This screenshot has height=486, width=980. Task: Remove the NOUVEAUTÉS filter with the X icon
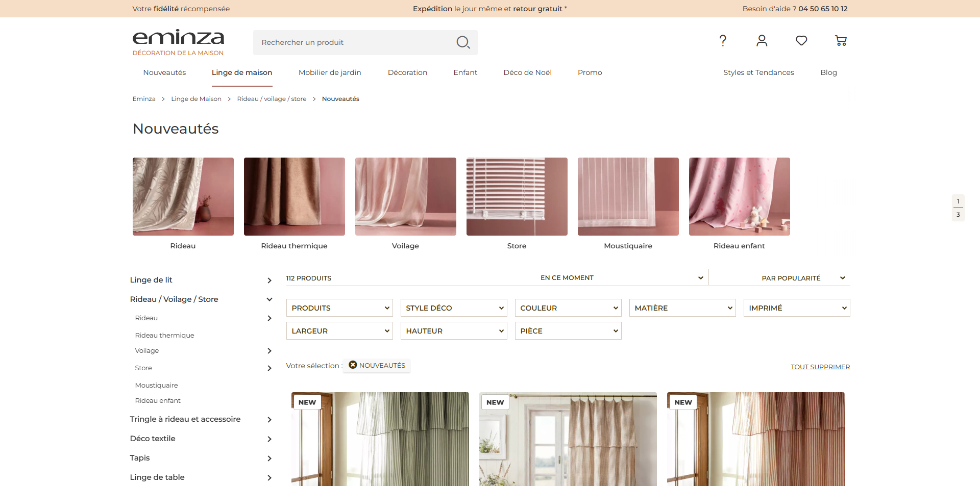point(353,365)
